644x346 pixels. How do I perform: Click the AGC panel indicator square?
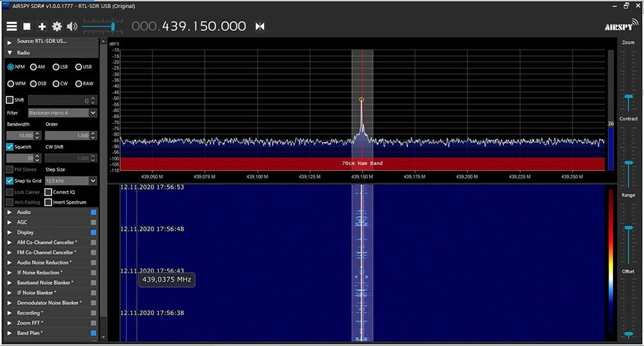click(x=93, y=222)
